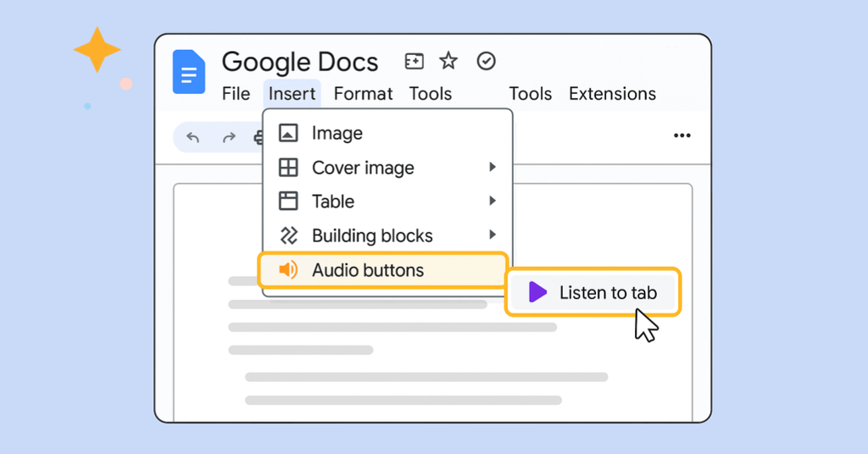Choose Image from the Insert menu

[337, 133]
